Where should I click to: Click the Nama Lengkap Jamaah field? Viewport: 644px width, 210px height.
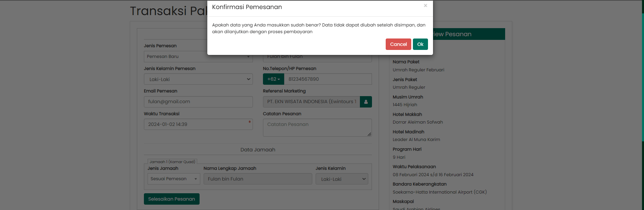(258, 179)
